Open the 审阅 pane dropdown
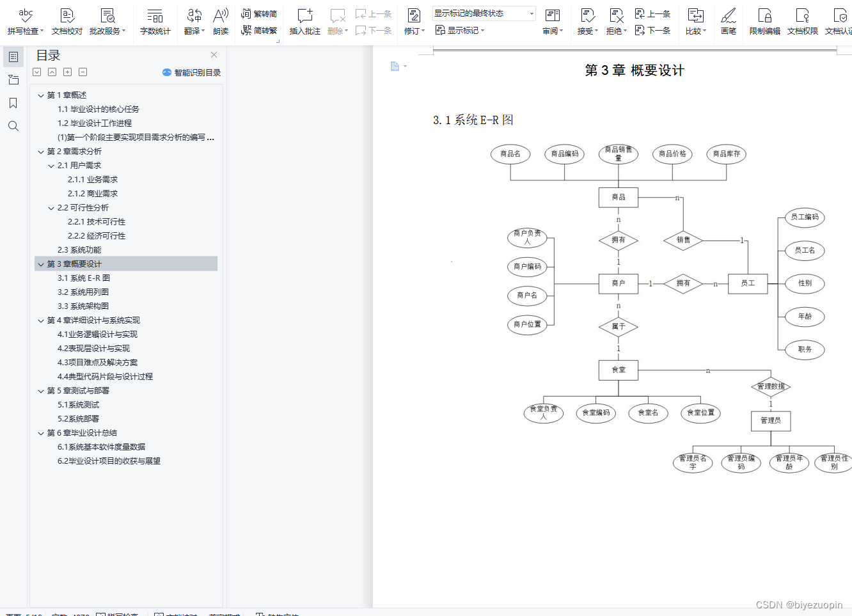852x616 pixels. [553, 21]
